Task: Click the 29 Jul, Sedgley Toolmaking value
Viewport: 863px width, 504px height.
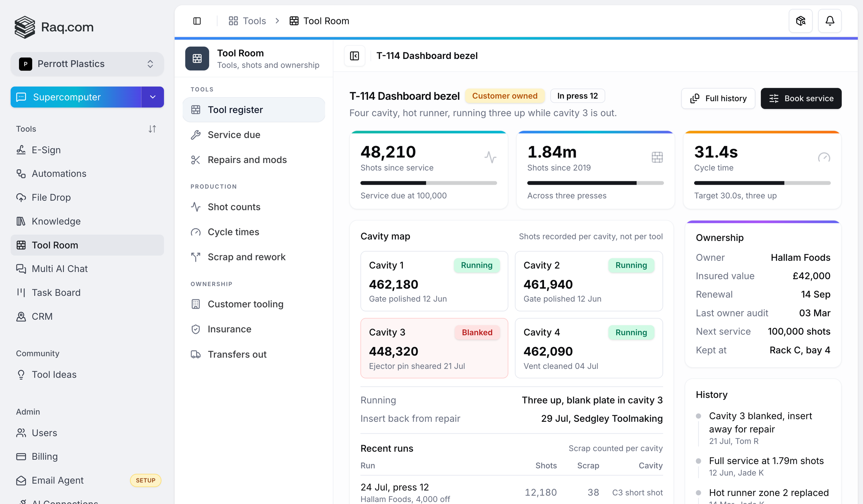Action: (602, 419)
